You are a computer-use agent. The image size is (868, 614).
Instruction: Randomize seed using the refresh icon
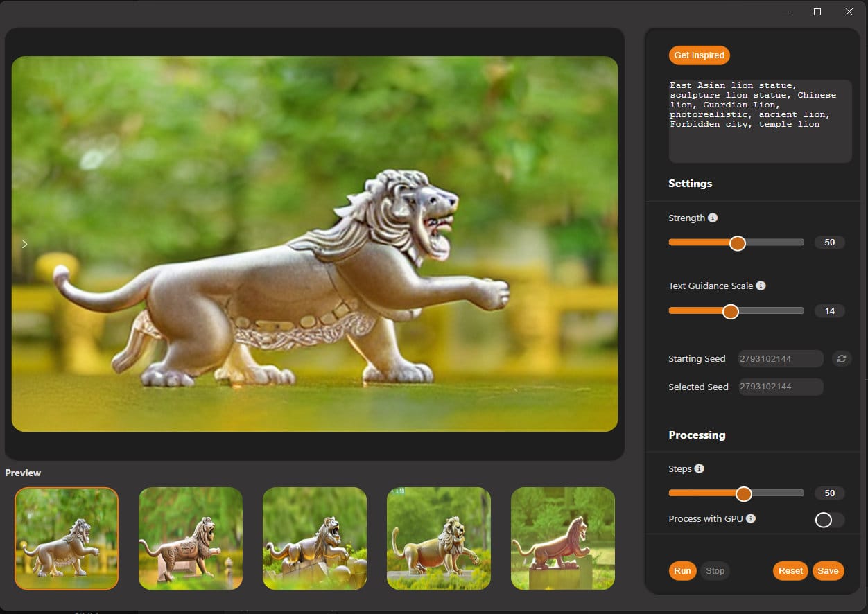842,358
